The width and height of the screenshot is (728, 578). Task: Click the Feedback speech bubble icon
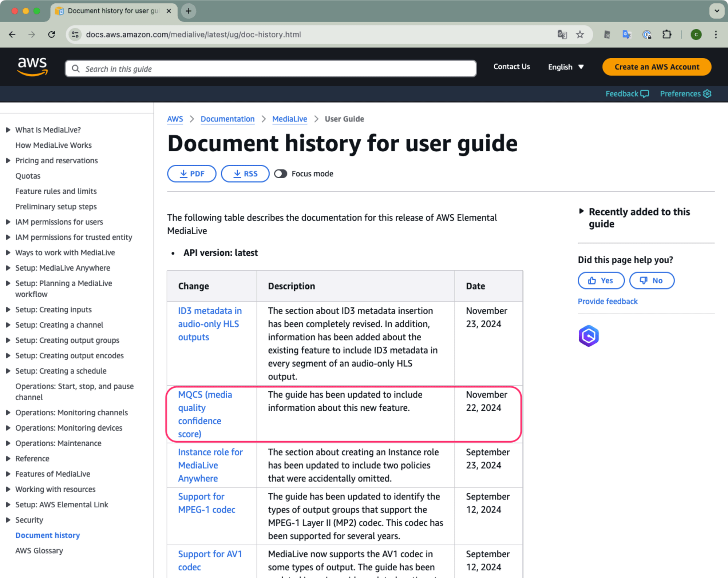(x=645, y=94)
